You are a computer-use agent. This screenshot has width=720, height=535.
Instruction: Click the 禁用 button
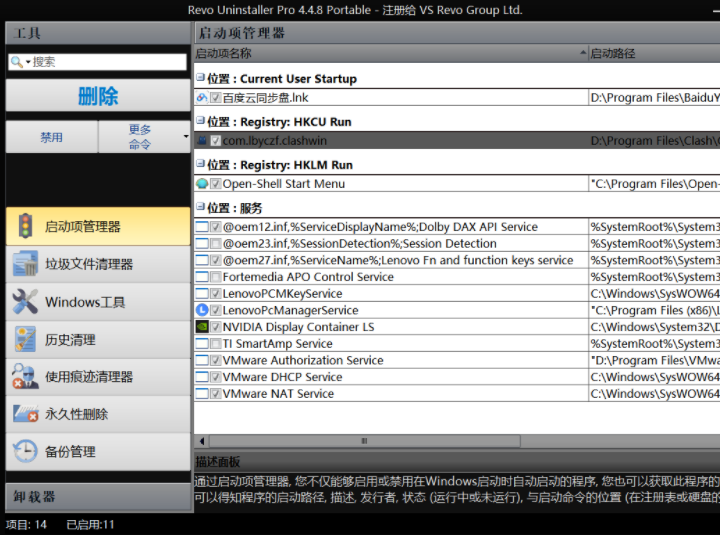coord(51,137)
